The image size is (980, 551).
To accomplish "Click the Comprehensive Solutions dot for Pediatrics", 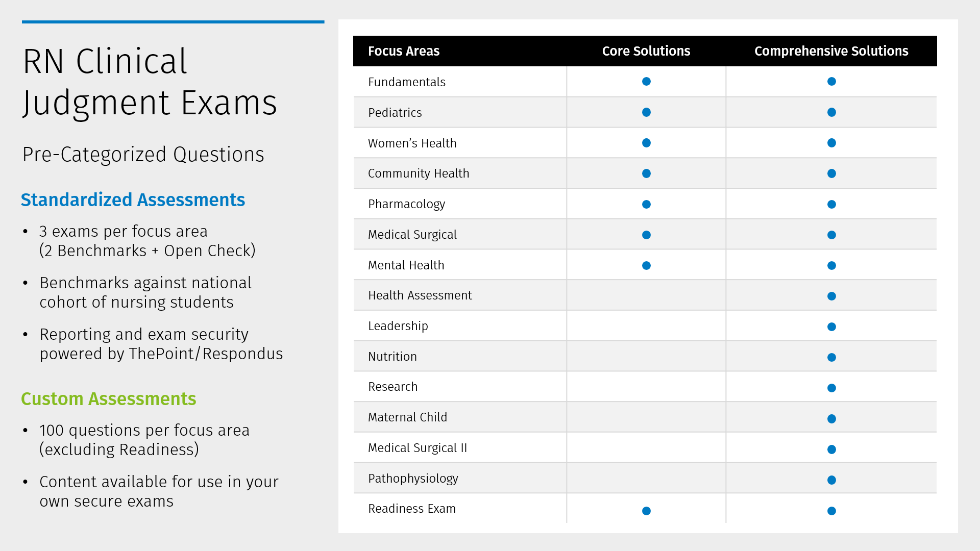I will pos(831,112).
